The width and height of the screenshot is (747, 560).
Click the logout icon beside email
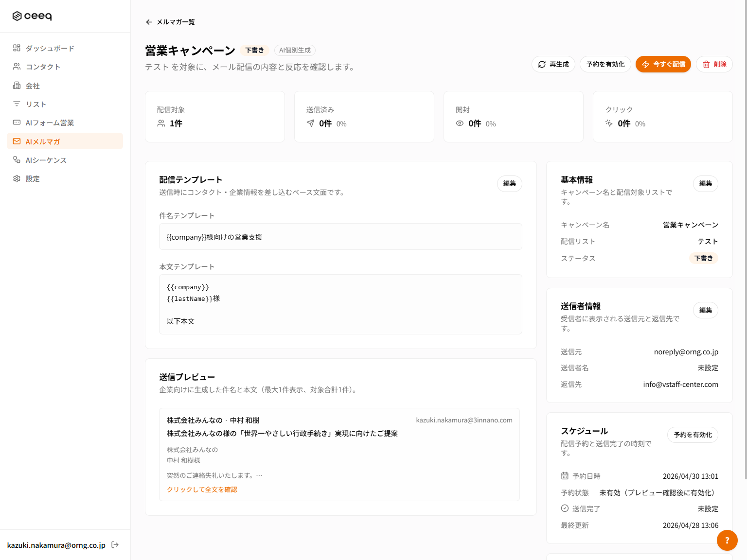point(115,545)
